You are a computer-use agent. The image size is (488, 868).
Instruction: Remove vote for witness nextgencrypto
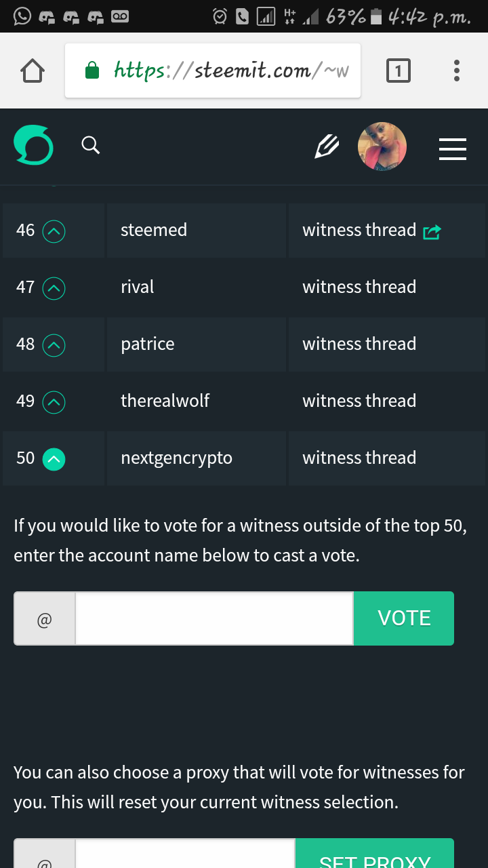point(54,460)
